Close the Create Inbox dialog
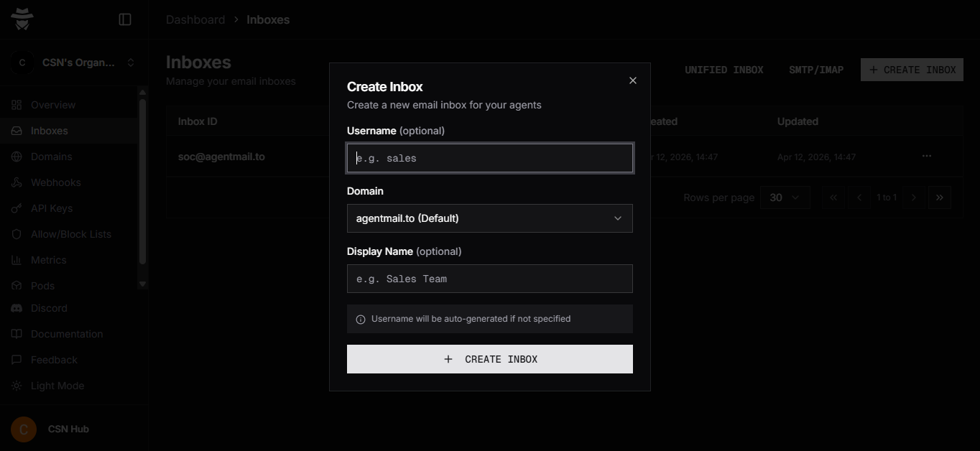The height and width of the screenshot is (451, 980). [633, 80]
